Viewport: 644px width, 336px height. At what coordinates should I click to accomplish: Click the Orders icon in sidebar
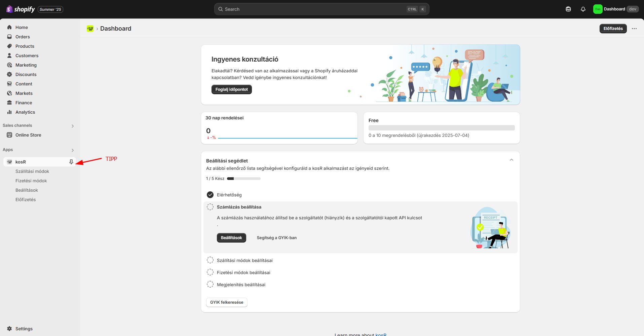9,37
